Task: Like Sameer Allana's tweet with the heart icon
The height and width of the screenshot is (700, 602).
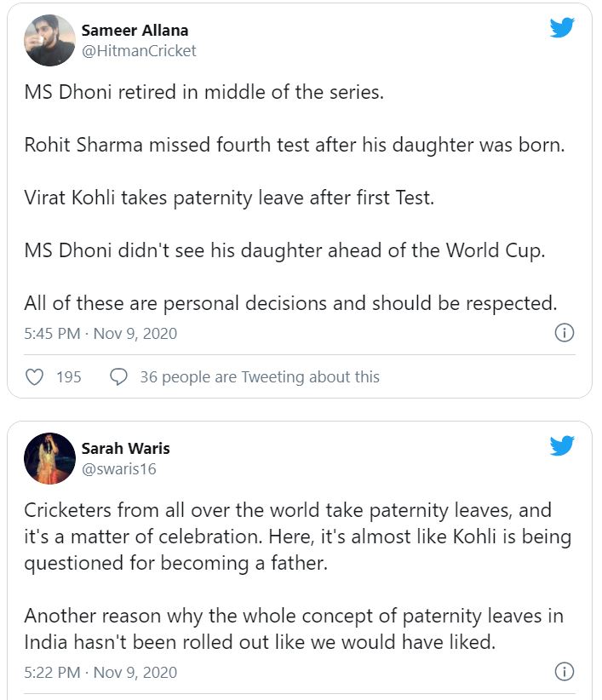Action: point(35,376)
